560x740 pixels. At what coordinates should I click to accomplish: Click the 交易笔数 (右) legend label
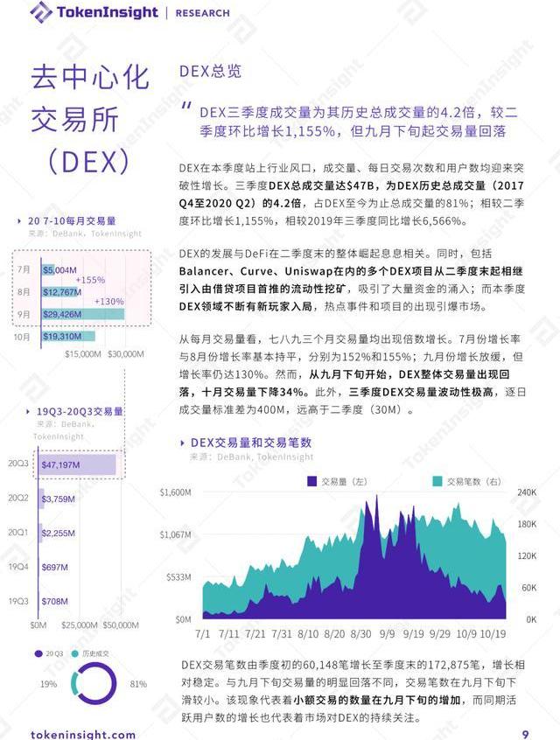(474, 482)
